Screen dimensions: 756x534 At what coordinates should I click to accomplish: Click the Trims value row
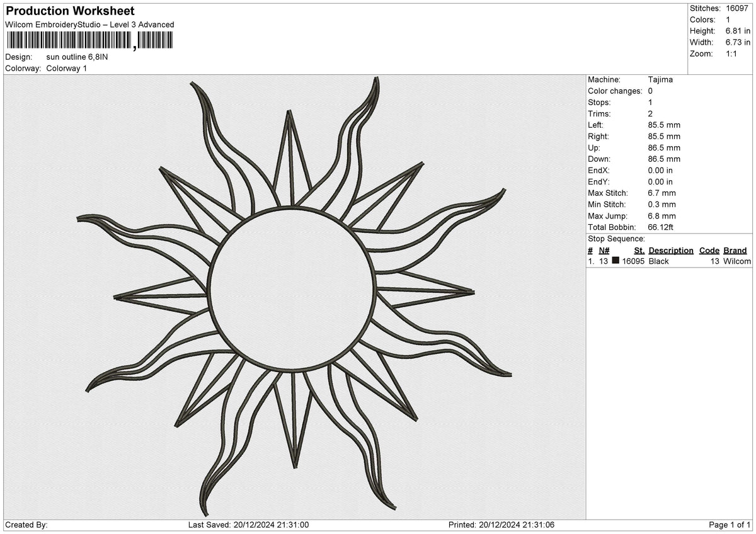[621, 113]
